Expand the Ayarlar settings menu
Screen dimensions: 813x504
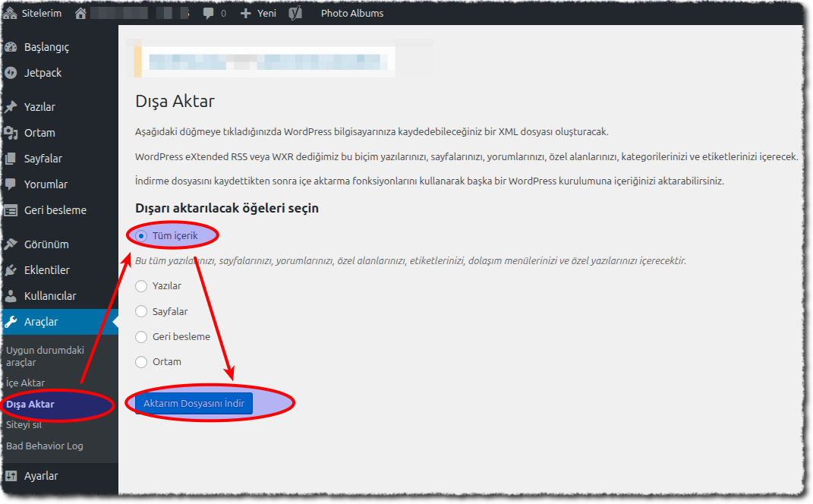click(41, 476)
